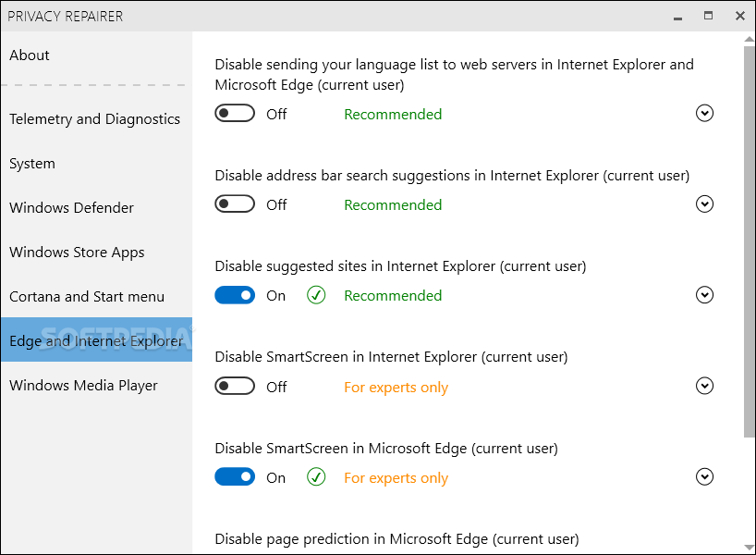This screenshot has width=756, height=555.
Task: Click Recommended label under language list setting
Action: [393, 115]
